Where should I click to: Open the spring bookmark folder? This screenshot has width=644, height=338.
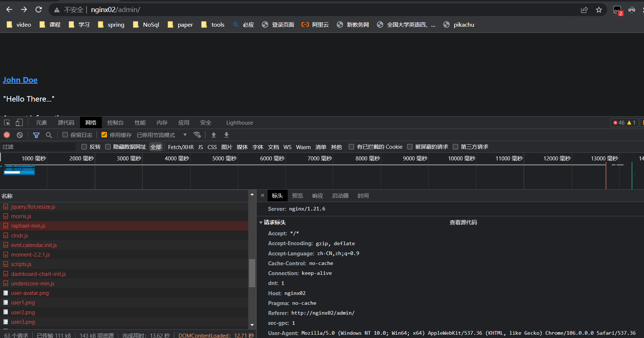pos(111,24)
